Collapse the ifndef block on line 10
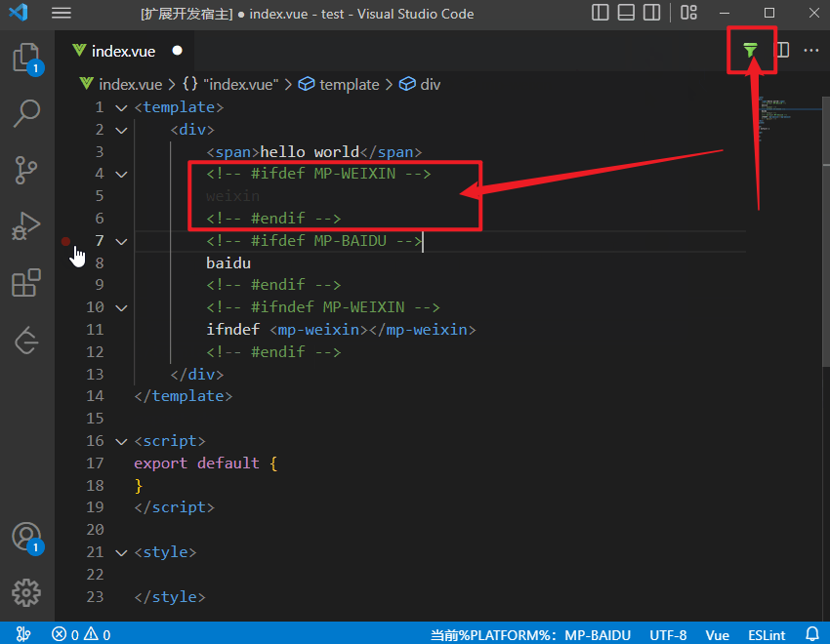 click(x=121, y=307)
